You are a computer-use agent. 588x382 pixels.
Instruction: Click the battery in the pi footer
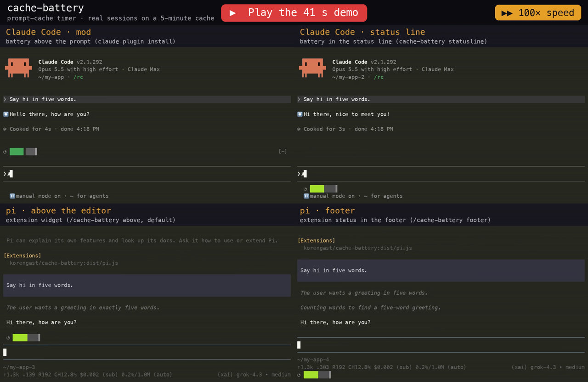coord(317,375)
